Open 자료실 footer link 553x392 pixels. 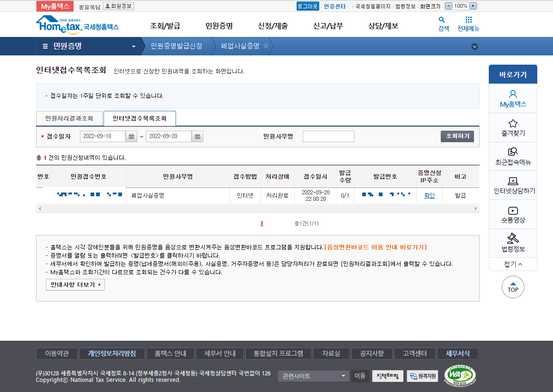point(331,354)
